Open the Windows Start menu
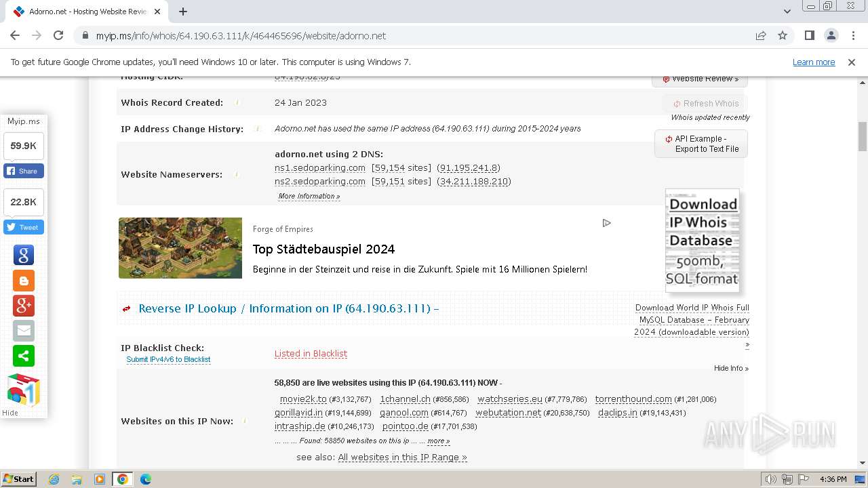868x488 pixels. coord(19,479)
